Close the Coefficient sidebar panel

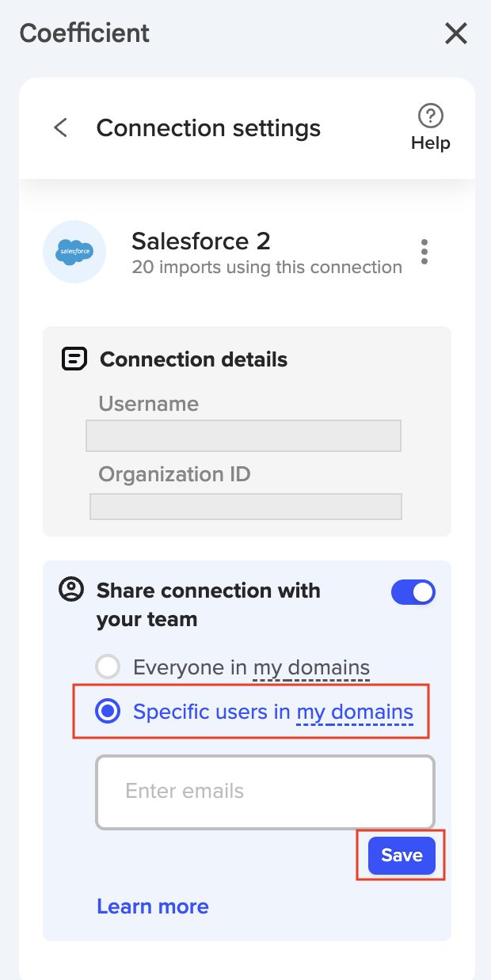click(x=456, y=33)
